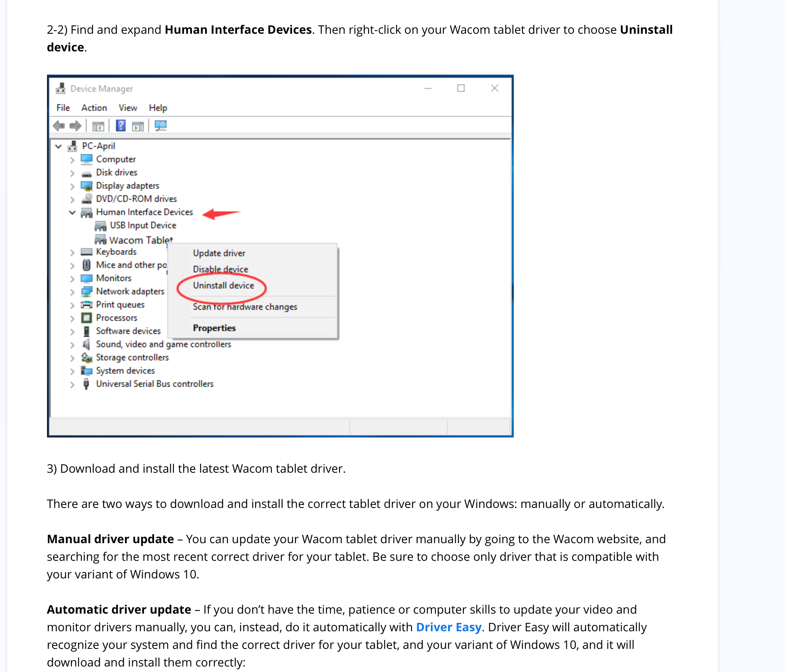
Task: Collapse the Human Interface Devices node
Action: tap(72, 212)
